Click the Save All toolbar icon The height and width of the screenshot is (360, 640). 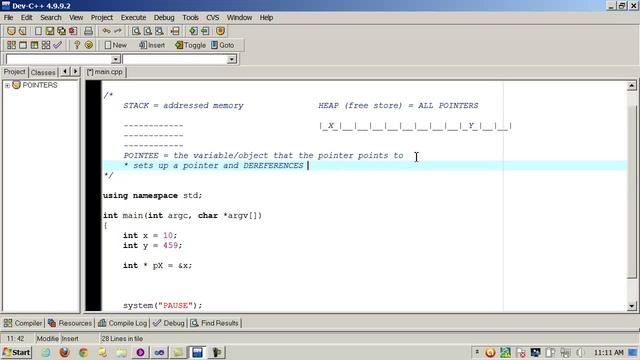61,31
